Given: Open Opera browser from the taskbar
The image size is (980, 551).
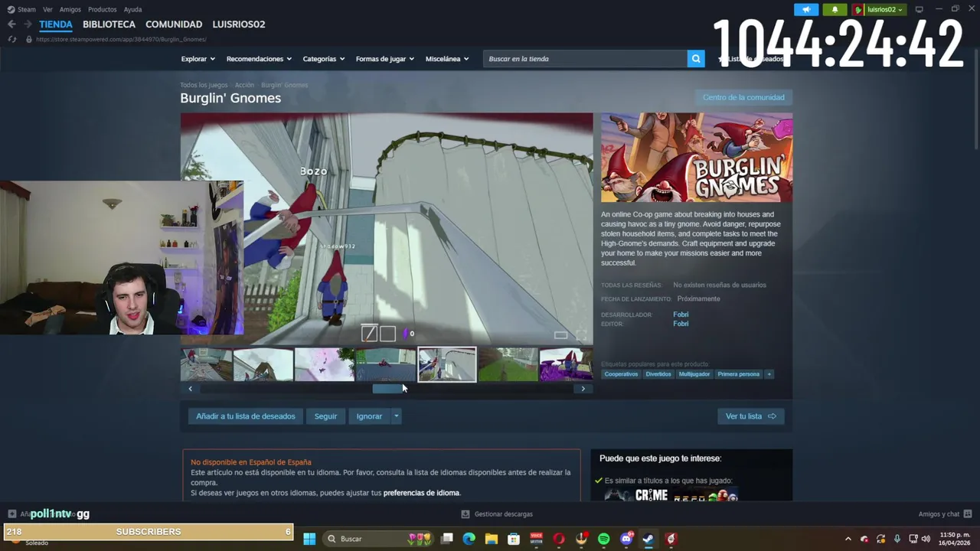Looking at the screenshot, I should click(559, 539).
